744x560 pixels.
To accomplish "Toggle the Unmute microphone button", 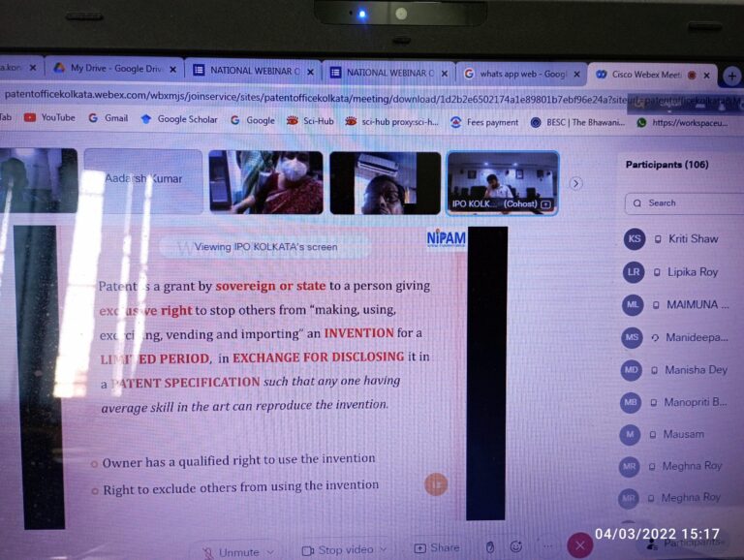I will pyautogui.click(x=231, y=551).
